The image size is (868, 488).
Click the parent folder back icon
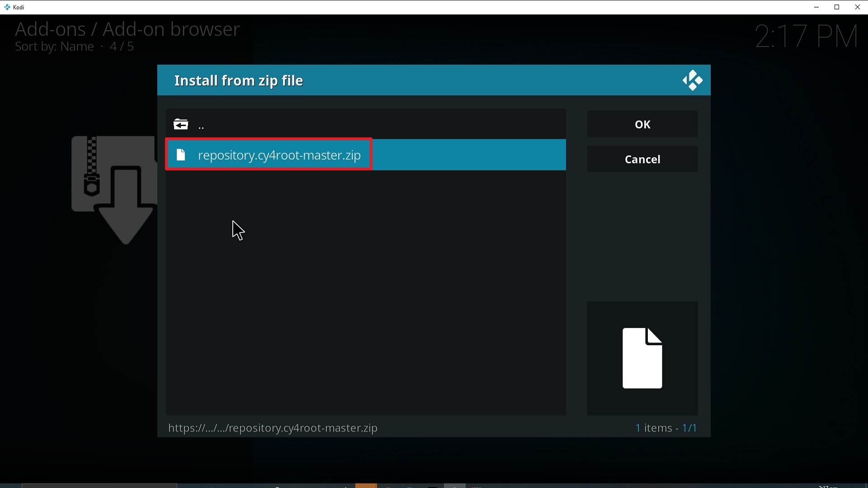(181, 124)
